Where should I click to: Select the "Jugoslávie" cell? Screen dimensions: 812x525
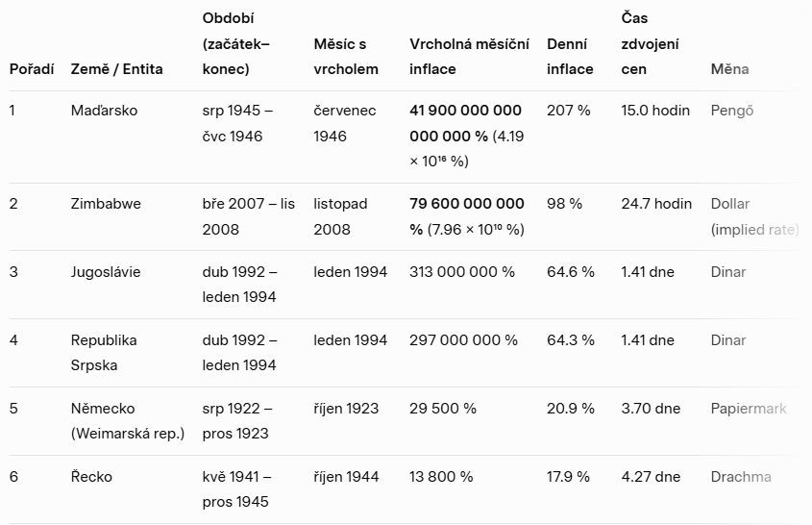(x=106, y=272)
